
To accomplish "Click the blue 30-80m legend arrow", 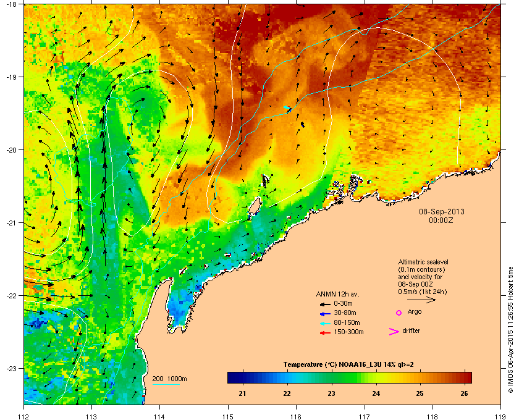I will click(x=326, y=314).
